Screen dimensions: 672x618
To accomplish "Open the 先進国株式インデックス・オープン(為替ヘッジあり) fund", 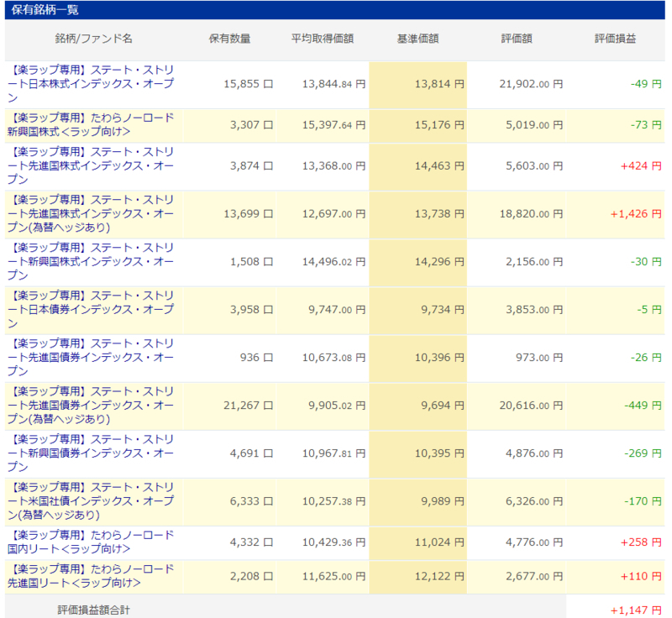I will 92,213.
